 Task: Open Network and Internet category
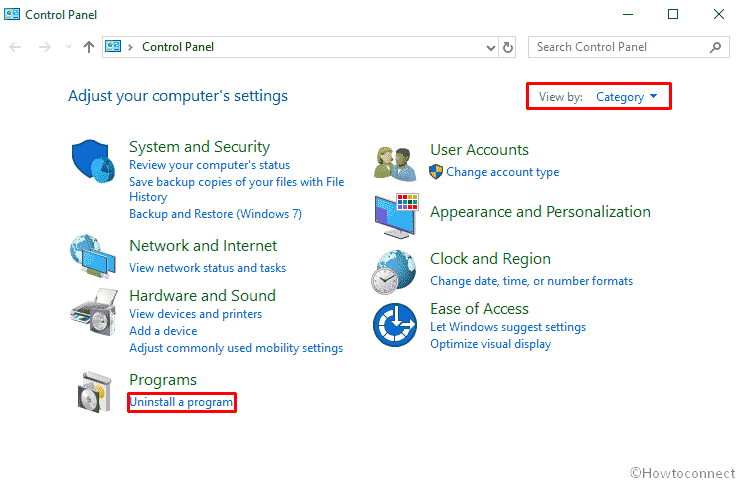pos(203,246)
